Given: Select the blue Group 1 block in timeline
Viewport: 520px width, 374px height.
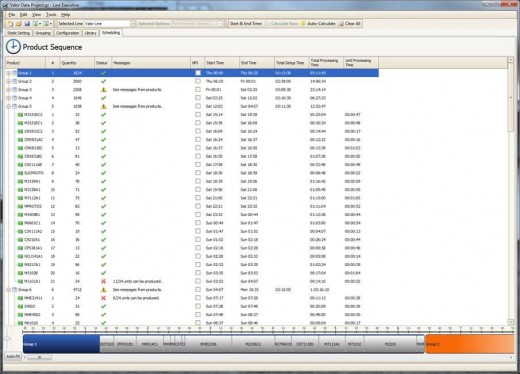Looking at the screenshot, I should 61,344.
